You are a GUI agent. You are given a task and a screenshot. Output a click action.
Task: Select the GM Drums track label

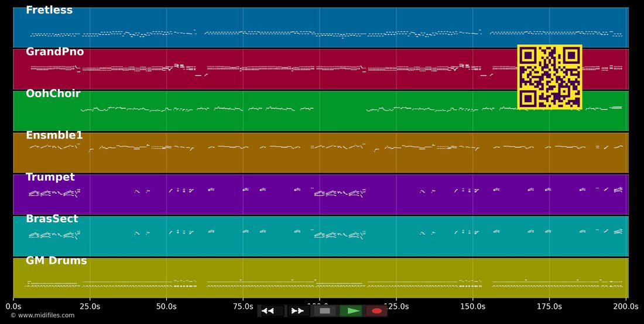tap(56, 261)
